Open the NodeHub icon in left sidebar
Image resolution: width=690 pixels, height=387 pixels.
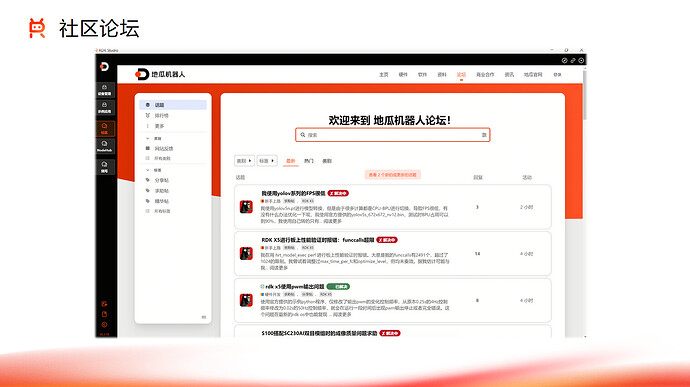coord(105,146)
